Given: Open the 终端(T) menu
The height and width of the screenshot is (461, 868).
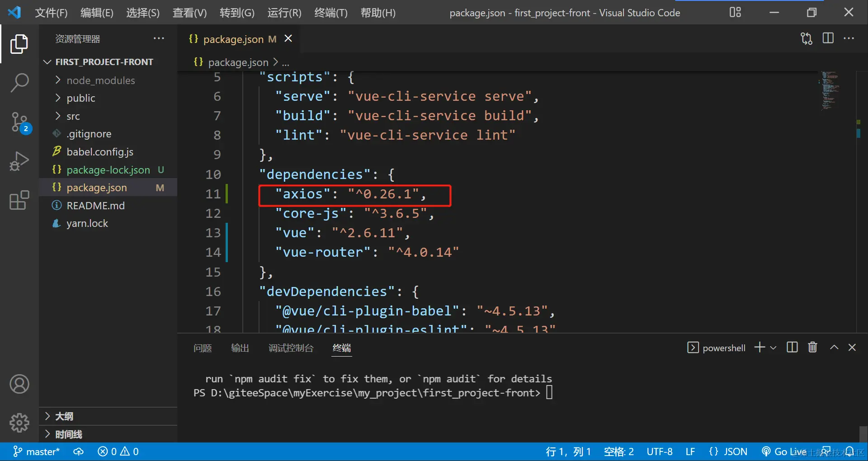Looking at the screenshot, I should coord(331,13).
